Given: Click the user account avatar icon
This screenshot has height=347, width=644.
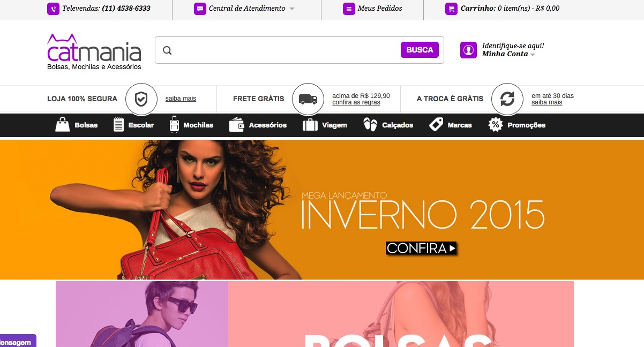Looking at the screenshot, I should pyautogui.click(x=468, y=50).
